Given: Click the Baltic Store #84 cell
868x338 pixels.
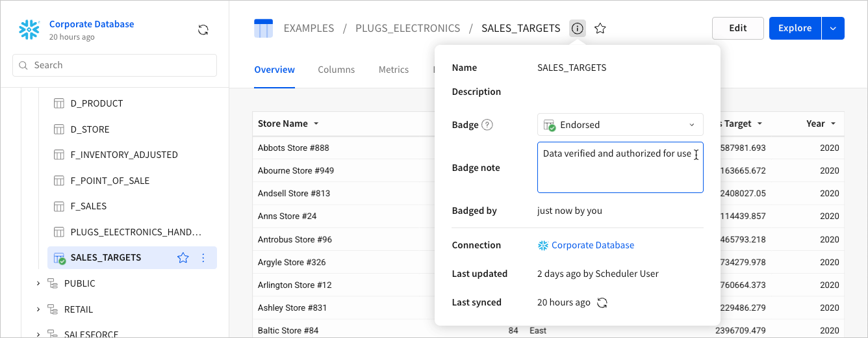Looking at the screenshot, I should pos(288,331).
